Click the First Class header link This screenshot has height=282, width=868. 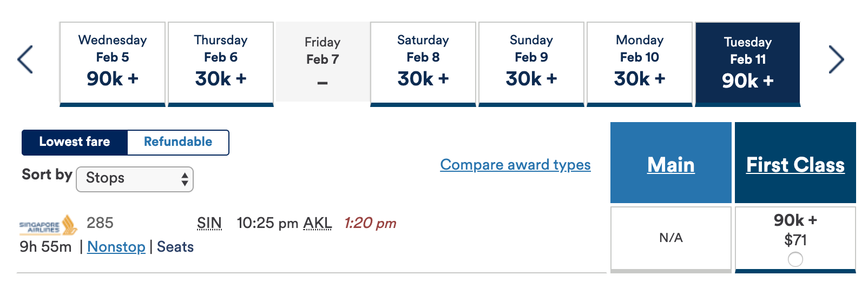[795, 165]
